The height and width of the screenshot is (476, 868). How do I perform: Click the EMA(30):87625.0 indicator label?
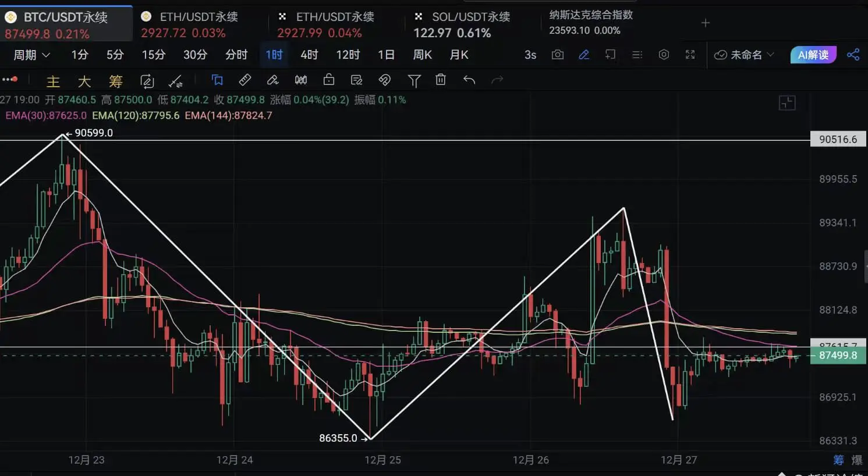(46, 115)
